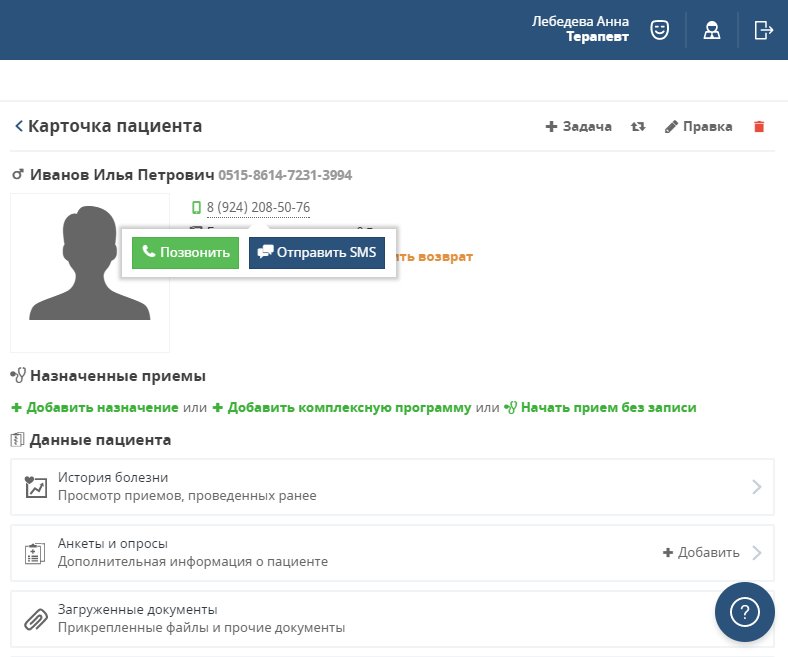Image resolution: width=788 pixels, height=657 pixels.
Task: Go back using the Карточка пациента chevron
Action: (19, 127)
